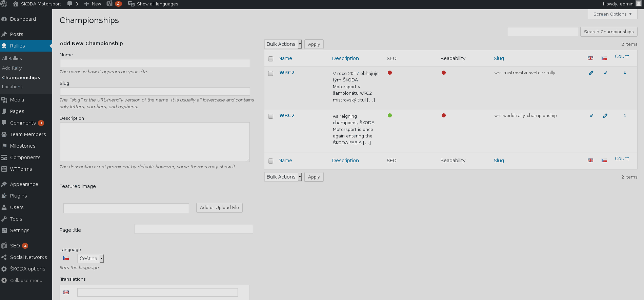Click the Tools wrench icon
The width and height of the screenshot is (644, 300).
(x=4, y=219)
